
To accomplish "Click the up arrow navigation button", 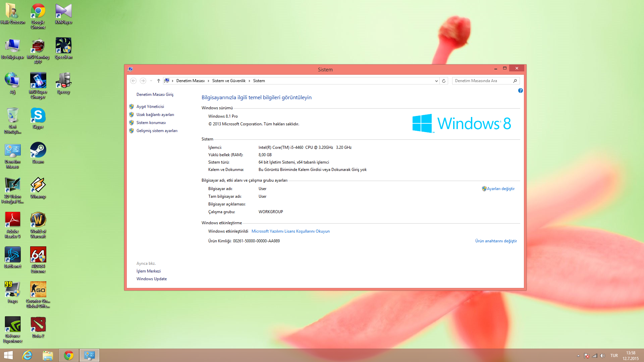I will 159,81.
